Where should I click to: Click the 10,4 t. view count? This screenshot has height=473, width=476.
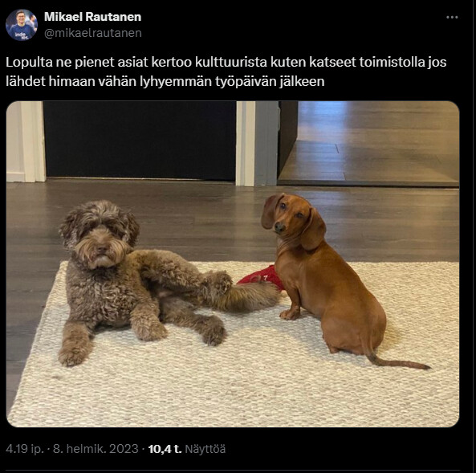(x=165, y=449)
